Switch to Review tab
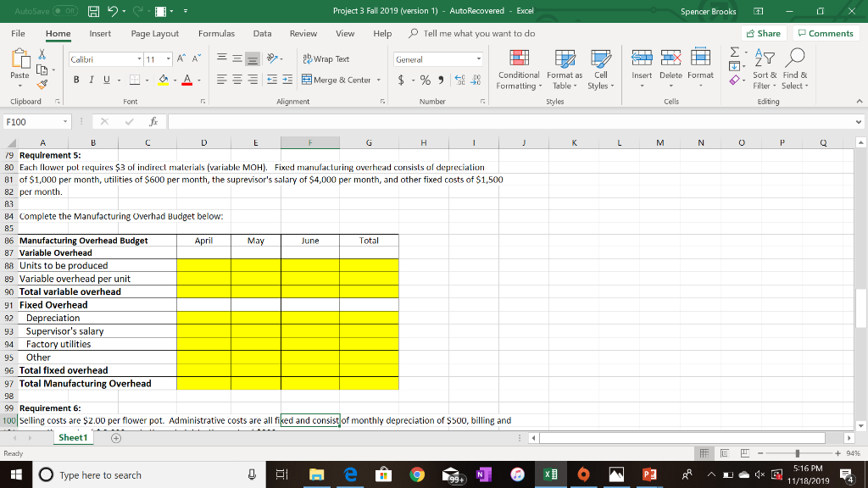Image resolution: width=868 pixels, height=488 pixels. [x=303, y=33]
